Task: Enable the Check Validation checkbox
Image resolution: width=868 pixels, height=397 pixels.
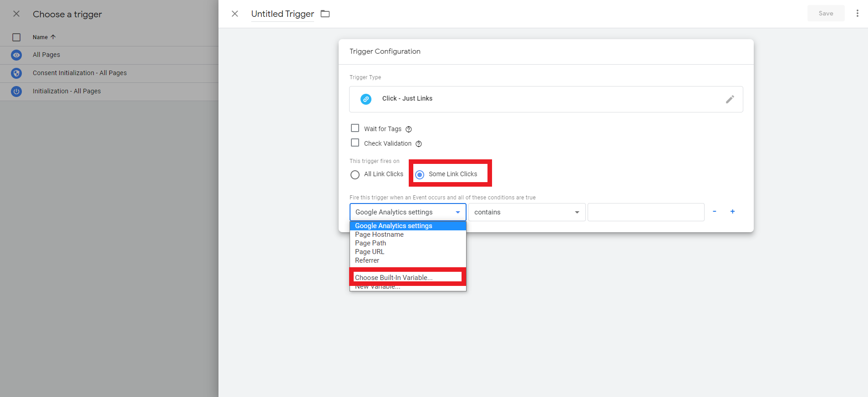Action: pyautogui.click(x=355, y=143)
